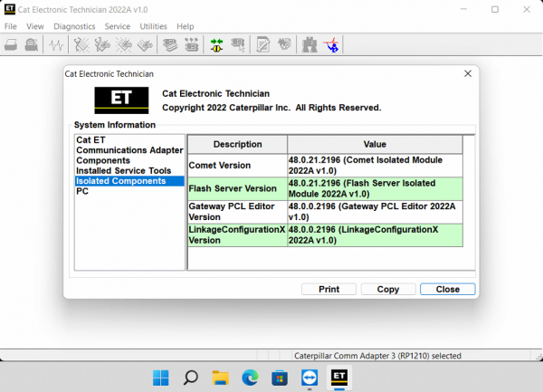The width and height of the screenshot is (543, 392).
Task: Click the Copy button
Action: pos(388,289)
